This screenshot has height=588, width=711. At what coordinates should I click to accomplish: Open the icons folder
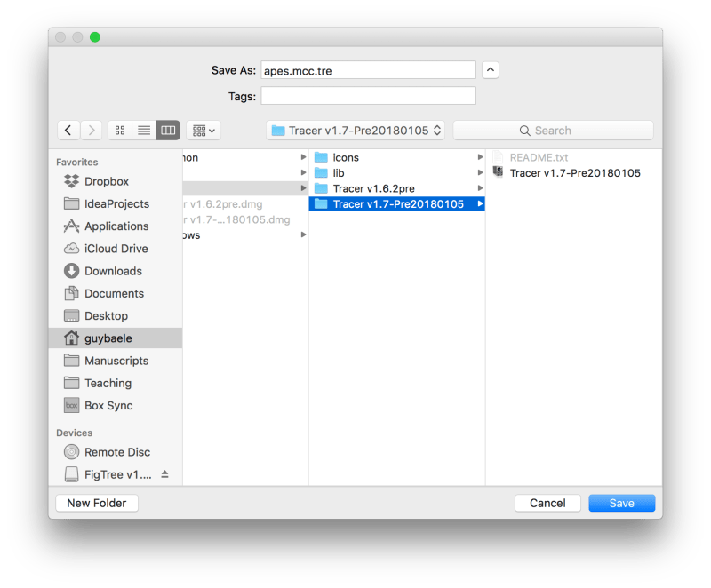pos(396,157)
